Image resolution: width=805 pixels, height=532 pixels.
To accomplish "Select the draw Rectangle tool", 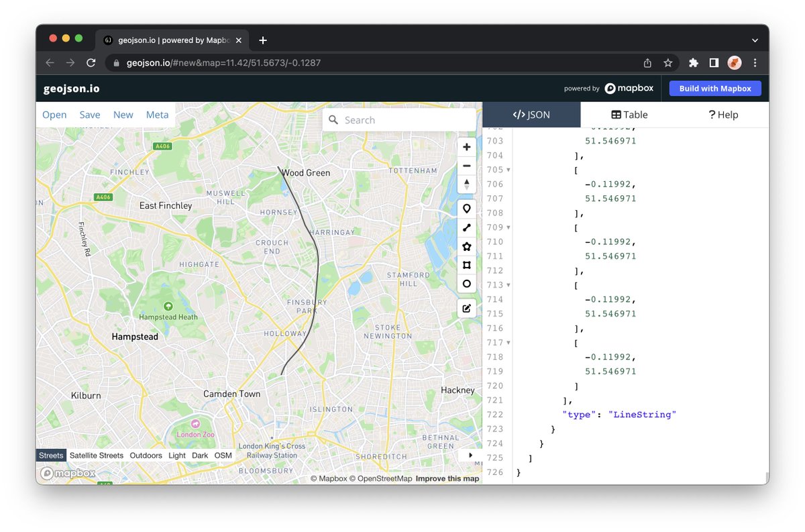I will point(467,265).
